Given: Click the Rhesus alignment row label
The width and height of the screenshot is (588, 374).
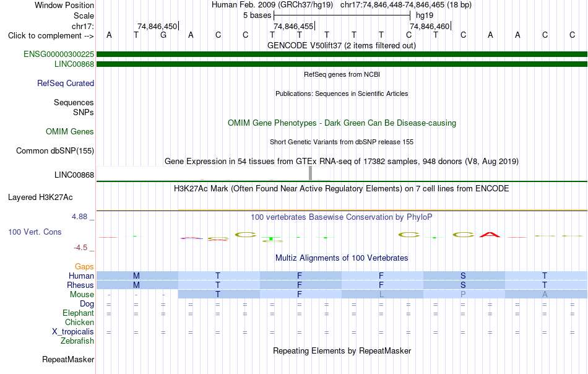Looking at the screenshot, I should click(80, 285).
